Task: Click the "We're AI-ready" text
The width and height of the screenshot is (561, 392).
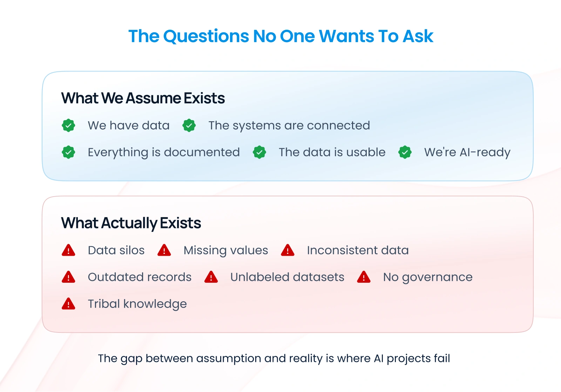Action: click(467, 152)
